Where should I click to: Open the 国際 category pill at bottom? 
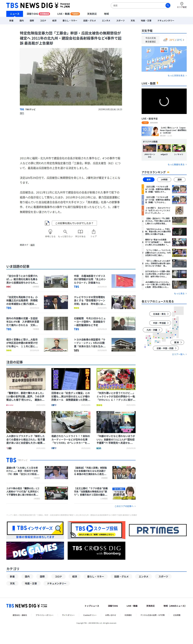[42, 577]
